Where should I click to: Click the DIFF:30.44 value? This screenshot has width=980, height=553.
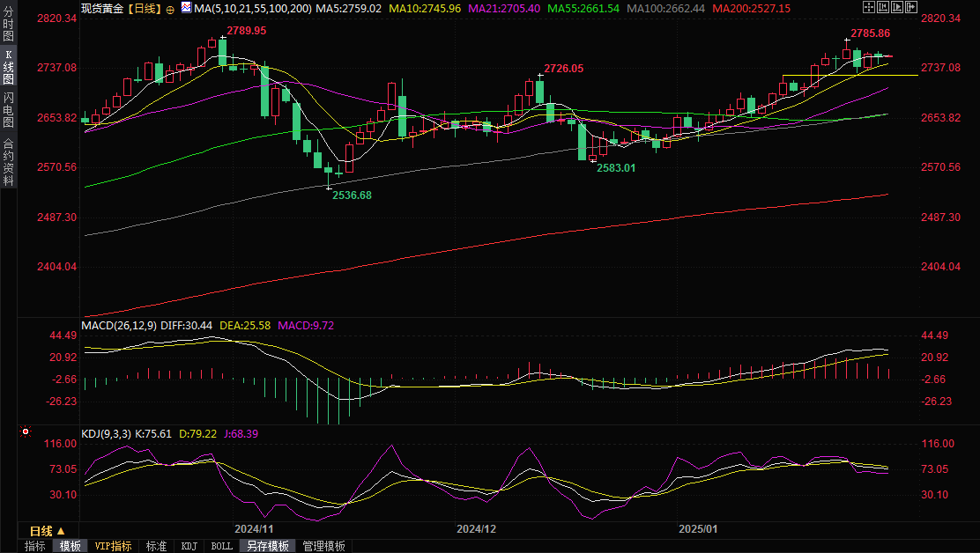[186, 326]
